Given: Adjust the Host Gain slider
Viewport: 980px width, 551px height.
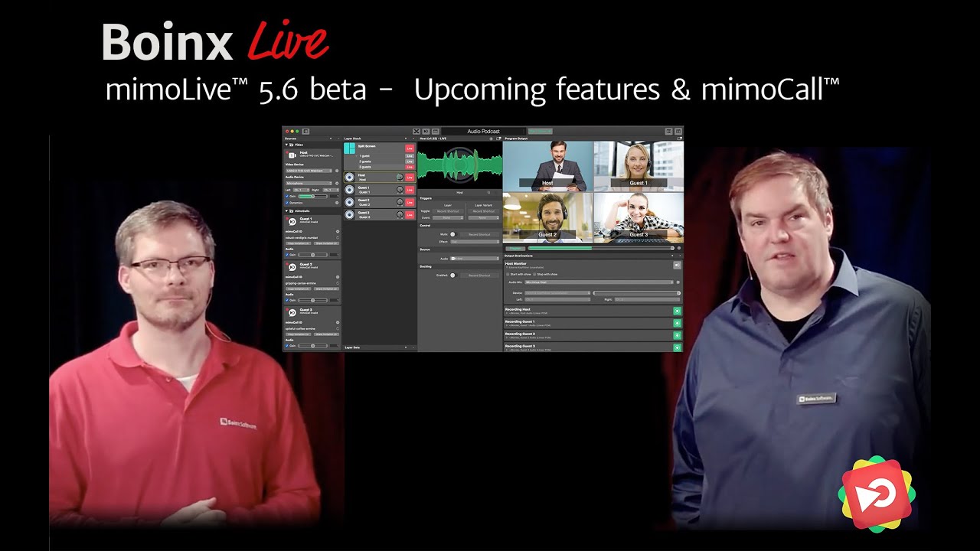Looking at the screenshot, I should pyautogui.click(x=313, y=196).
